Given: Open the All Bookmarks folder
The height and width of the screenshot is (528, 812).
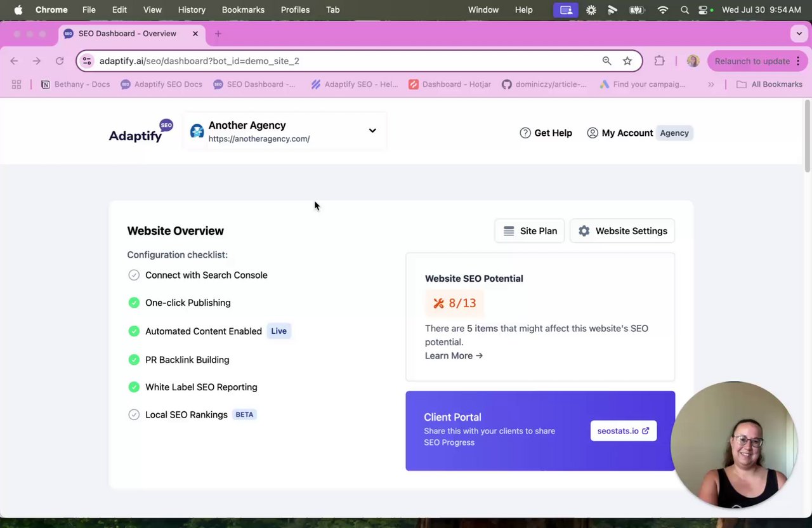Looking at the screenshot, I should (x=769, y=84).
